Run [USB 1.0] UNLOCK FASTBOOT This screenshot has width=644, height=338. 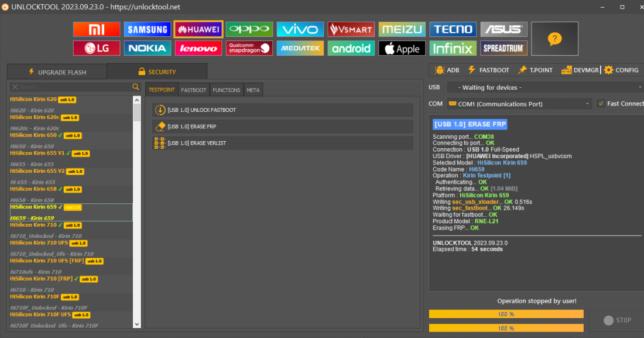coord(283,110)
